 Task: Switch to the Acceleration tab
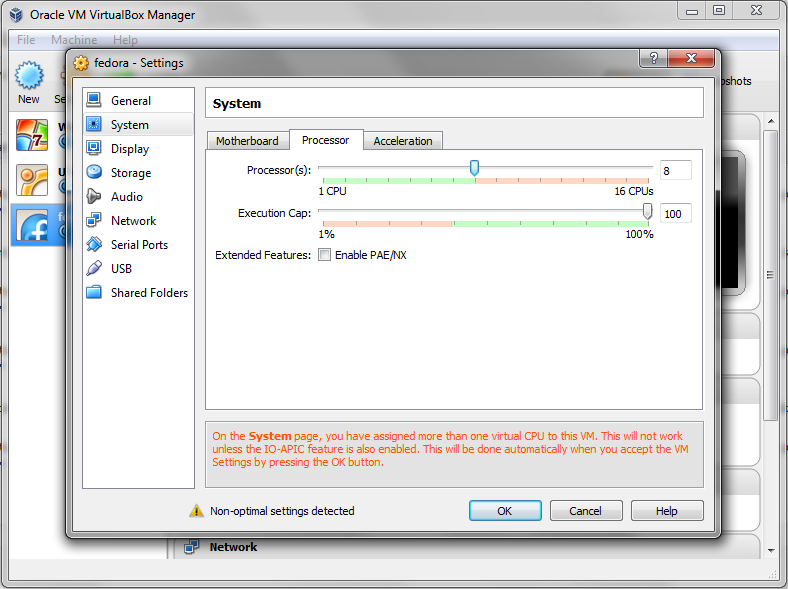pyautogui.click(x=403, y=141)
